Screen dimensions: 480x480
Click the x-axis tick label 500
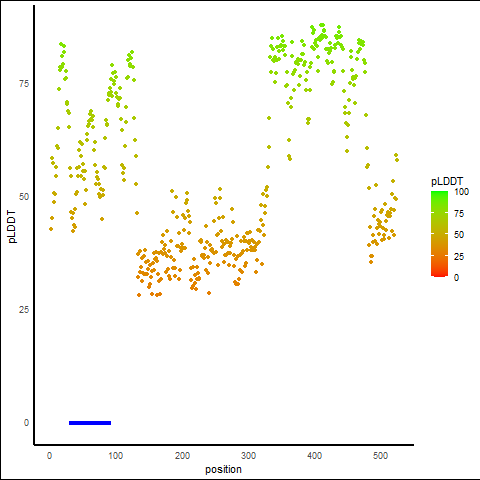pos(380,456)
